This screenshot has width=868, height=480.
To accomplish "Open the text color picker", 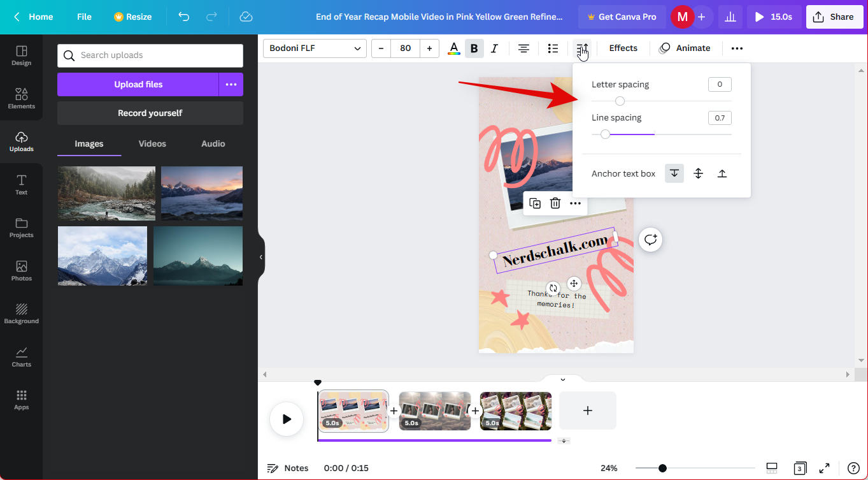I will point(453,48).
